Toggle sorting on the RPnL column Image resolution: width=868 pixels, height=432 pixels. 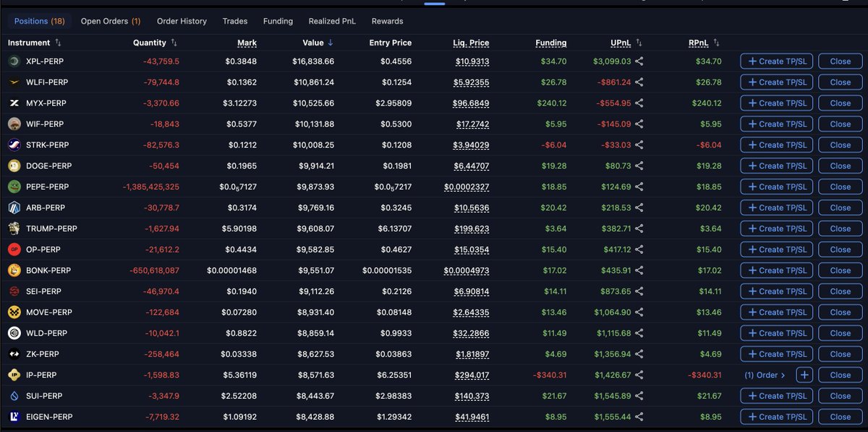pos(716,43)
